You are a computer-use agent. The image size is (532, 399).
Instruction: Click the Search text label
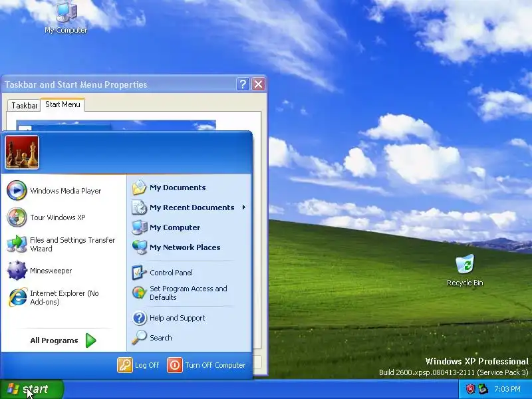click(161, 338)
